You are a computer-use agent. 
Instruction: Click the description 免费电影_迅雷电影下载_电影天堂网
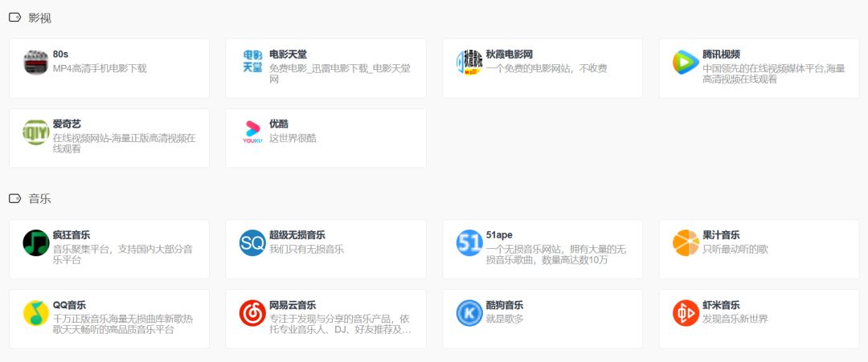tap(340, 74)
